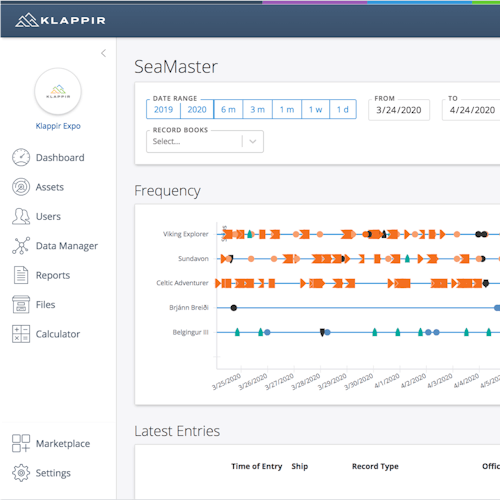Click the black marker ending Celtic Adventurer events

tap(486, 283)
